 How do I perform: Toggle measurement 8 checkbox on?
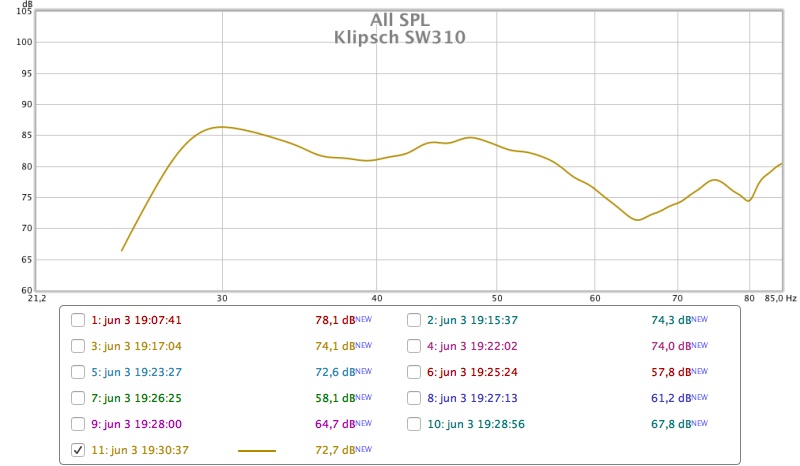pos(414,398)
